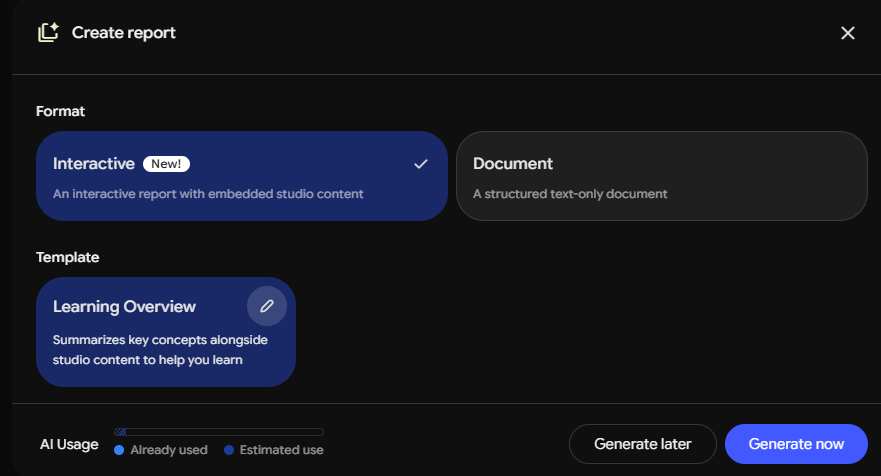Click the Template section label
Screen dimensions: 881x476
pos(67,257)
